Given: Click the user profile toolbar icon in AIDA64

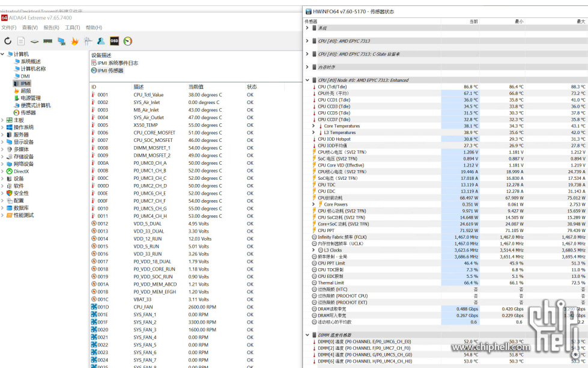Looking at the screenshot, I should pos(101,41).
